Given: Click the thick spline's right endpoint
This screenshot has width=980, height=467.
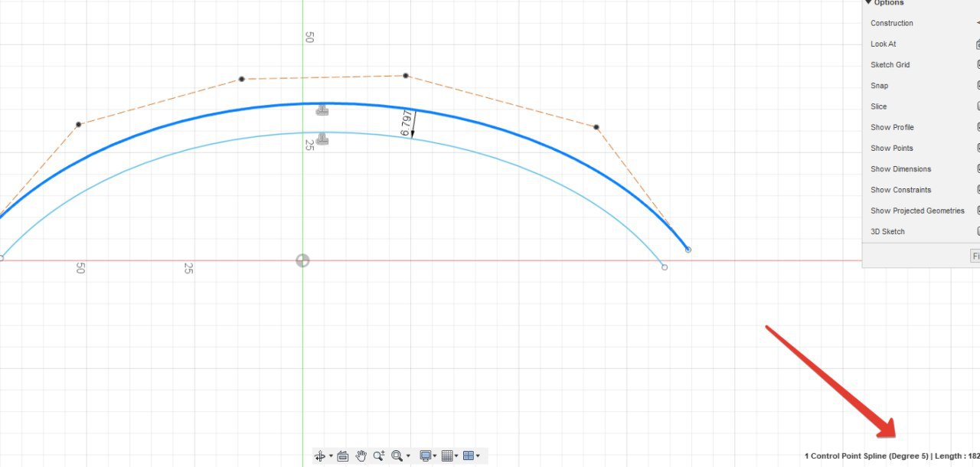Looking at the screenshot, I should coord(688,250).
